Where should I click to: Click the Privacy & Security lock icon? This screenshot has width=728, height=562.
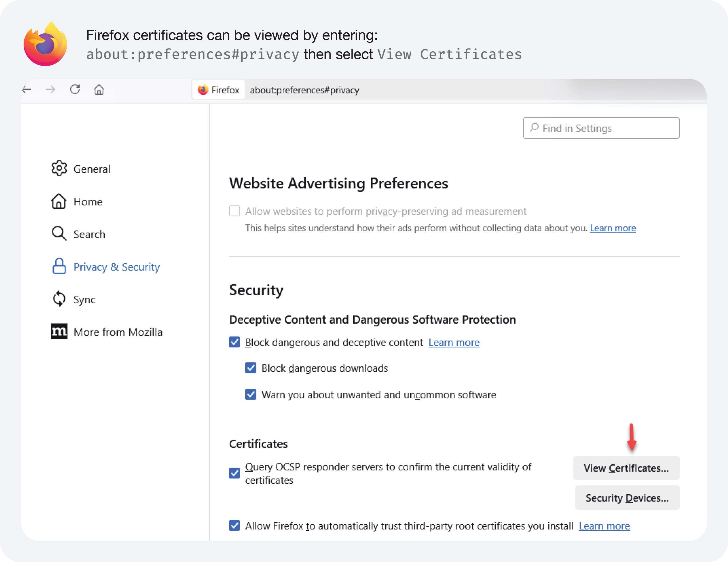59,266
